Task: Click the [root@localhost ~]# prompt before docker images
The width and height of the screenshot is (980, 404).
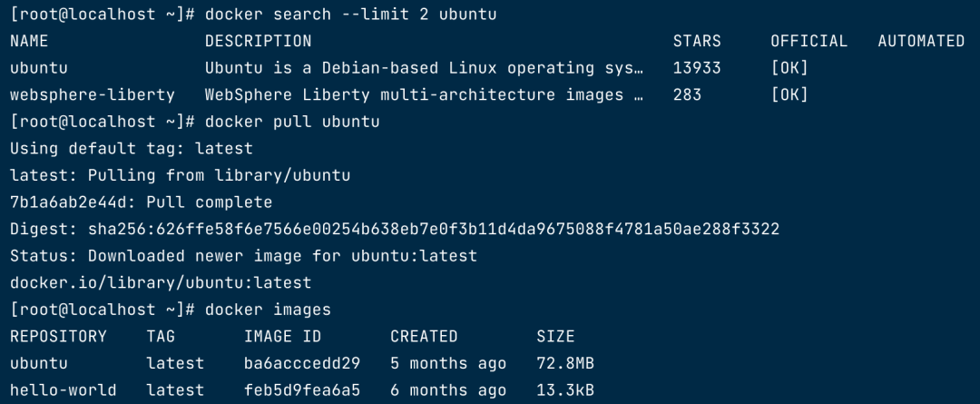Action: click(102, 310)
